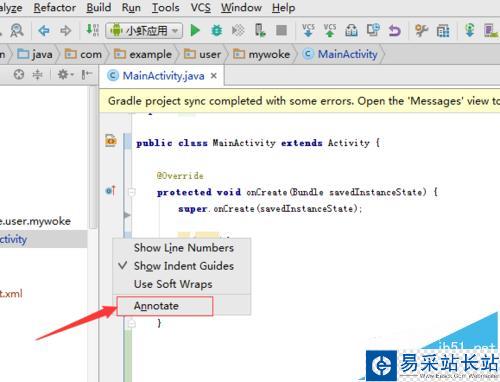Viewport: 500px width, 382px height.
Task: Select the t.xml file in tree
Action: coord(11,294)
